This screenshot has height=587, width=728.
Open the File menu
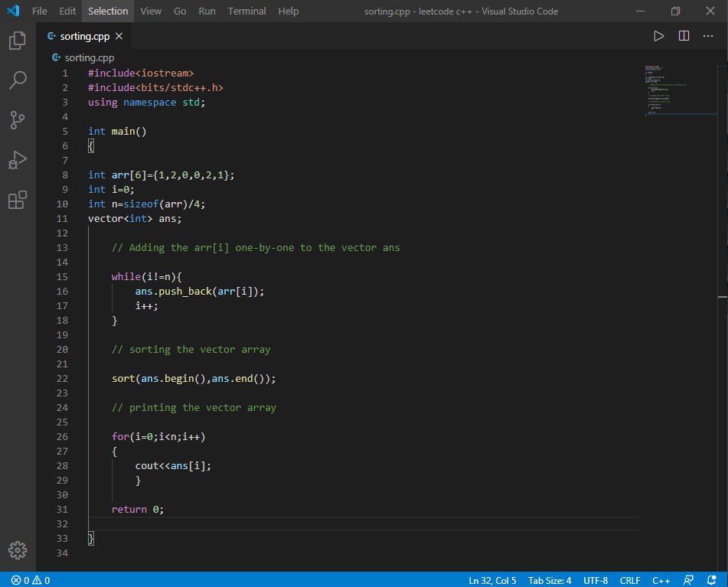pyautogui.click(x=40, y=11)
